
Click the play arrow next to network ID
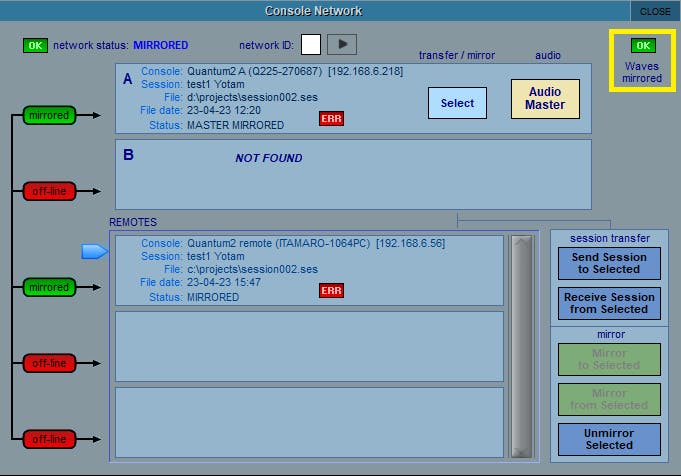click(342, 44)
